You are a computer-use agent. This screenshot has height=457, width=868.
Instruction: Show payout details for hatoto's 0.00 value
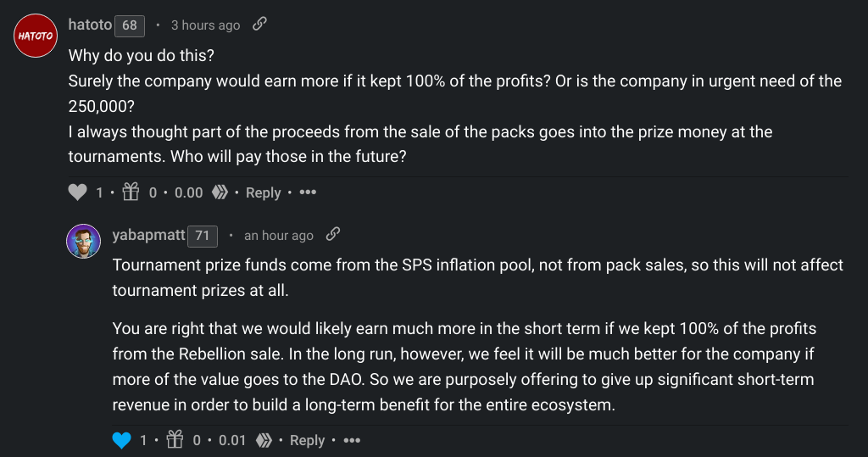pos(188,193)
